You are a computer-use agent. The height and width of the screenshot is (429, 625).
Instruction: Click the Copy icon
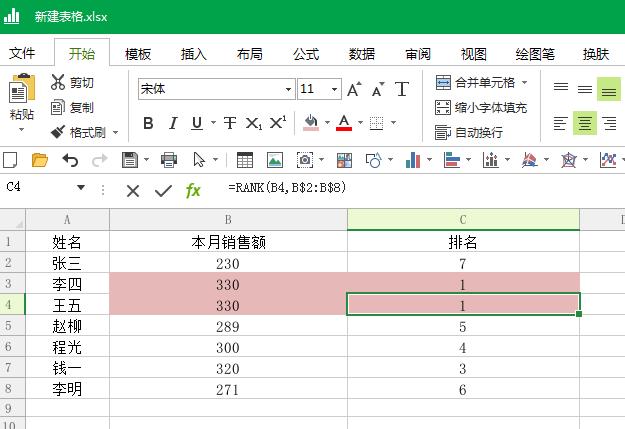(58, 107)
